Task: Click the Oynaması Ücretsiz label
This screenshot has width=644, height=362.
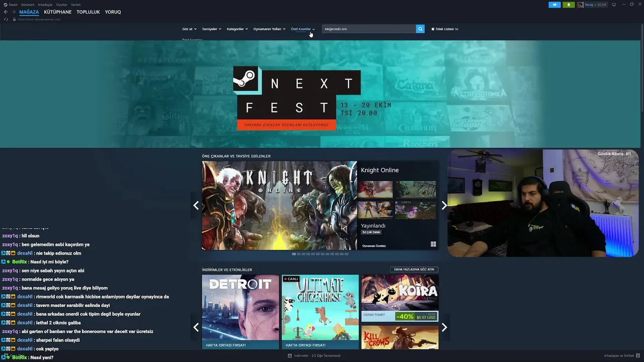Action: point(374,246)
